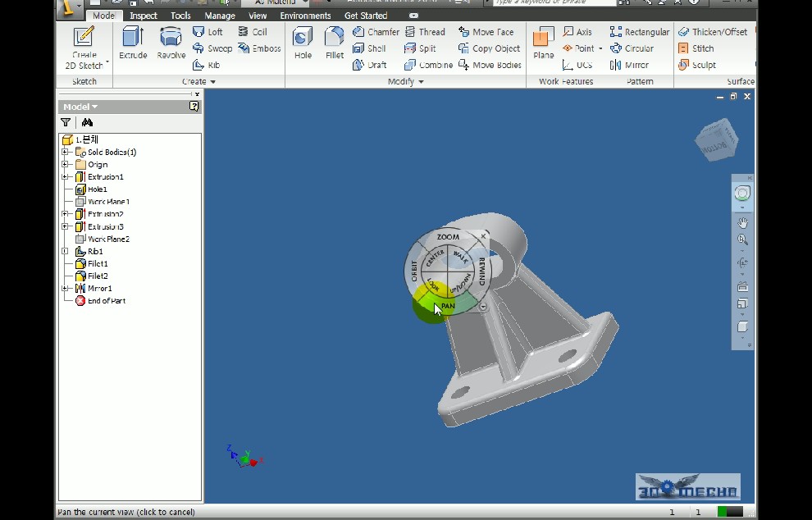Go to the Environments tab
Screen dimensions: 812x520
point(306,16)
